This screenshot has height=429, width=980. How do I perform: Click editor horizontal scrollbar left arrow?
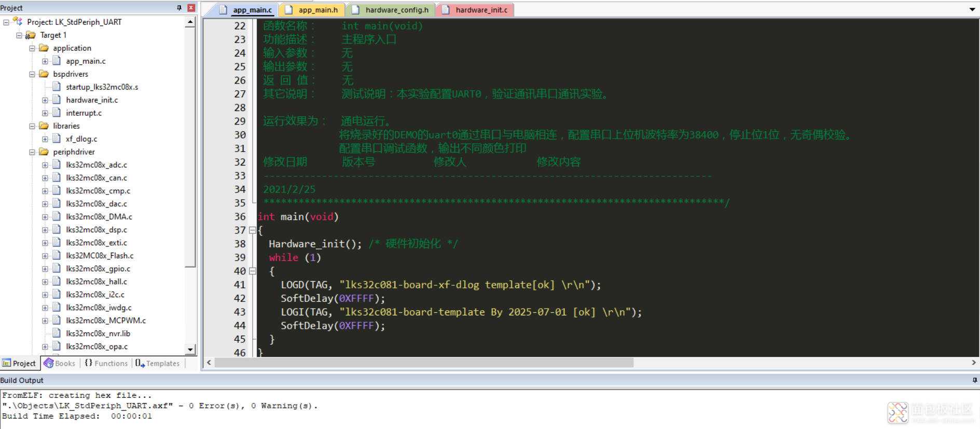209,363
